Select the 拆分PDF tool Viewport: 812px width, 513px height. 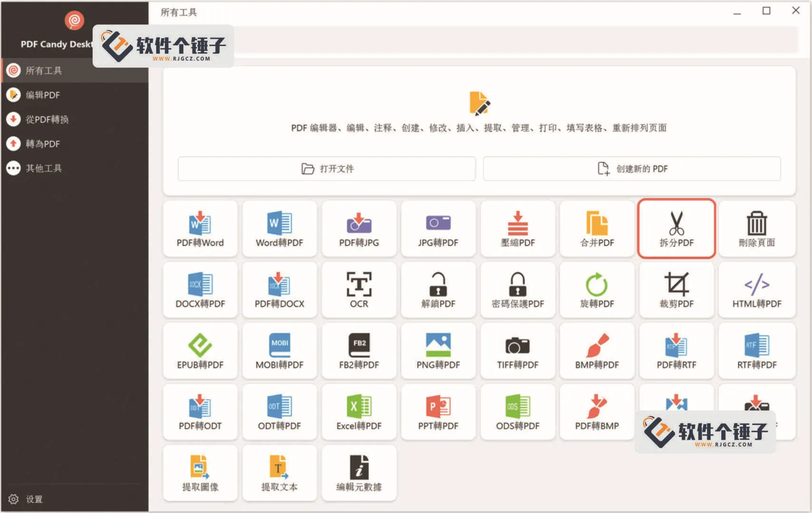coord(676,229)
